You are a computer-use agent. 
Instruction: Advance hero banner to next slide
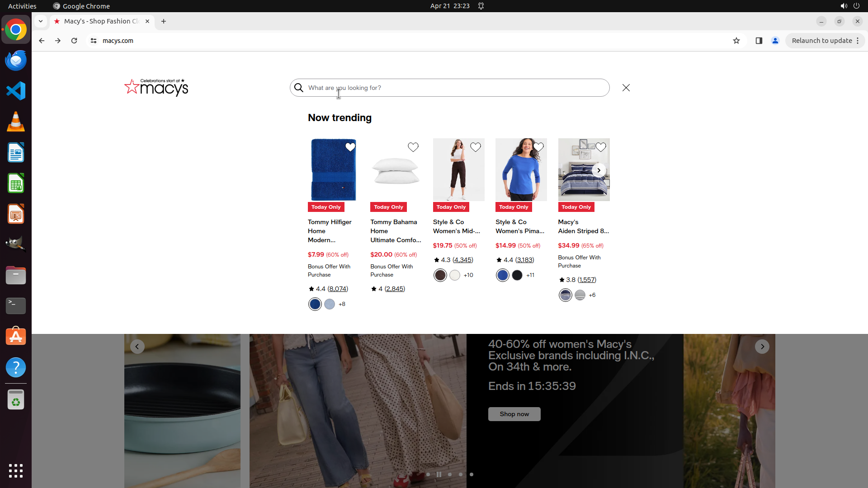762,347
